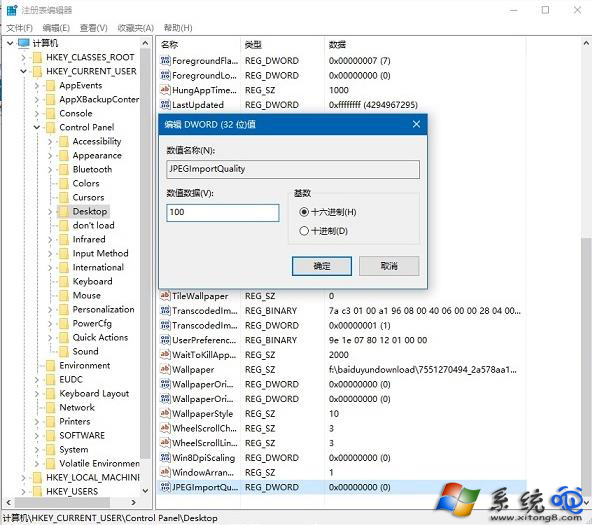
Task: Select the HKEY_USERS key label
Action: pos(72,492)
